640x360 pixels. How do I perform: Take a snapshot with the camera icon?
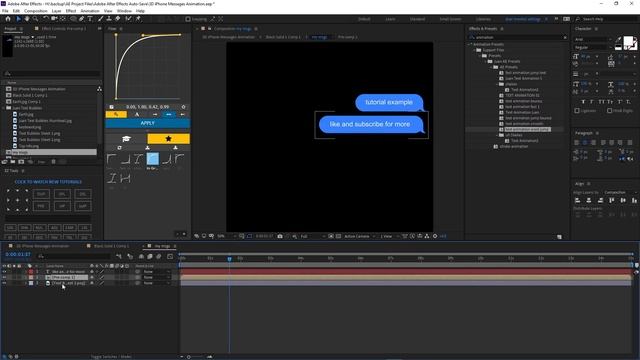coord(280,236)
